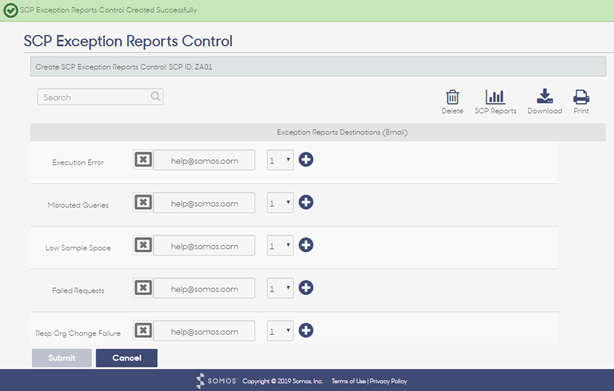
Task: Click the Execution Error label
Action: coord(78,162)
